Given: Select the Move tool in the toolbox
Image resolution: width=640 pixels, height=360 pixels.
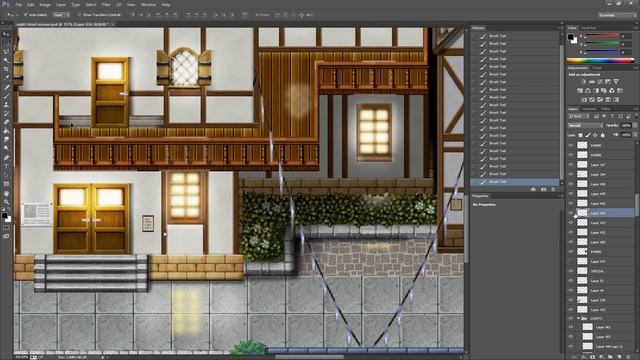Looking at the screenshot, I should click(x=6, y=34).
